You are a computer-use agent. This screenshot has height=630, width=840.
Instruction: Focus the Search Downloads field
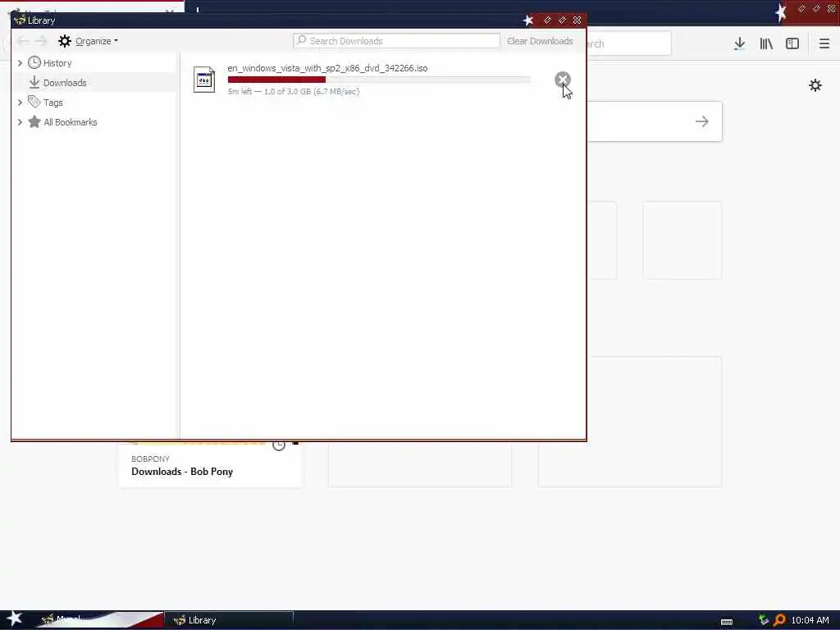pos(396,41)
